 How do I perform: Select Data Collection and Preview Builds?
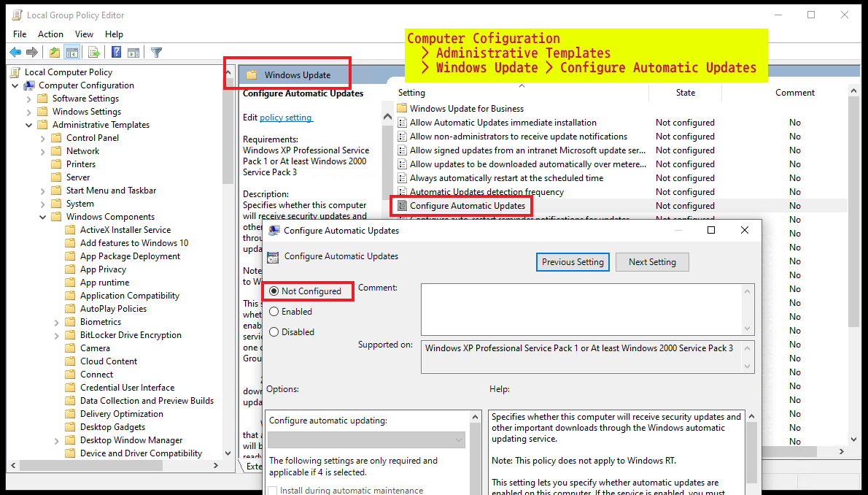[x=147, y=401]
